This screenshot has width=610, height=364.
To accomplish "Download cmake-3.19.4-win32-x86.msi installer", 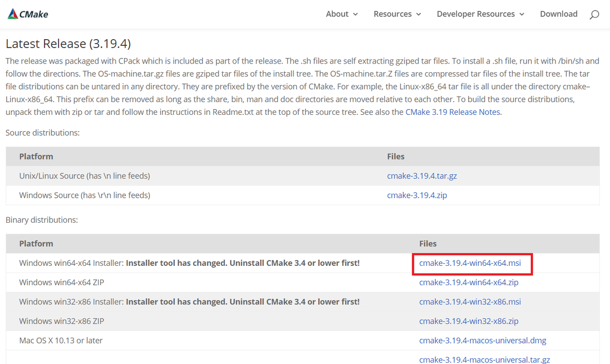I will pyautogui.click(x=470, y=301).
